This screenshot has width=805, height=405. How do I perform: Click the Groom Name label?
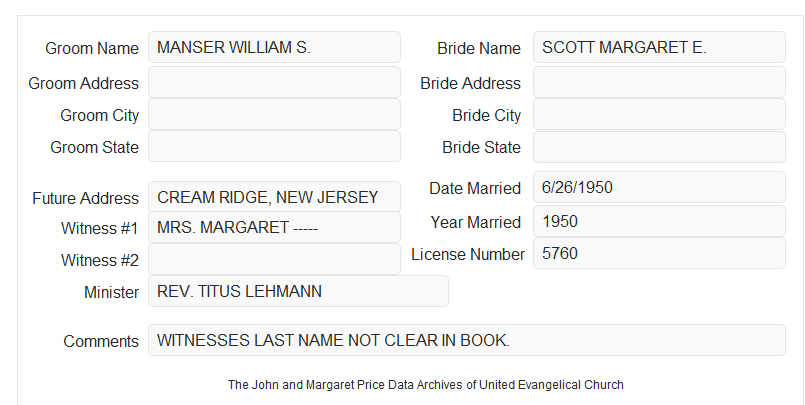[x=92, y=48]
